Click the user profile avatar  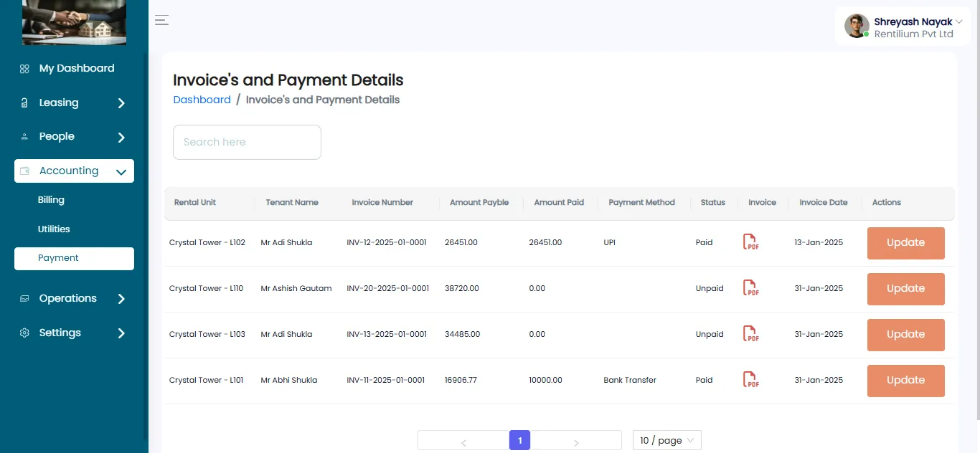click(x=857, y=26)
